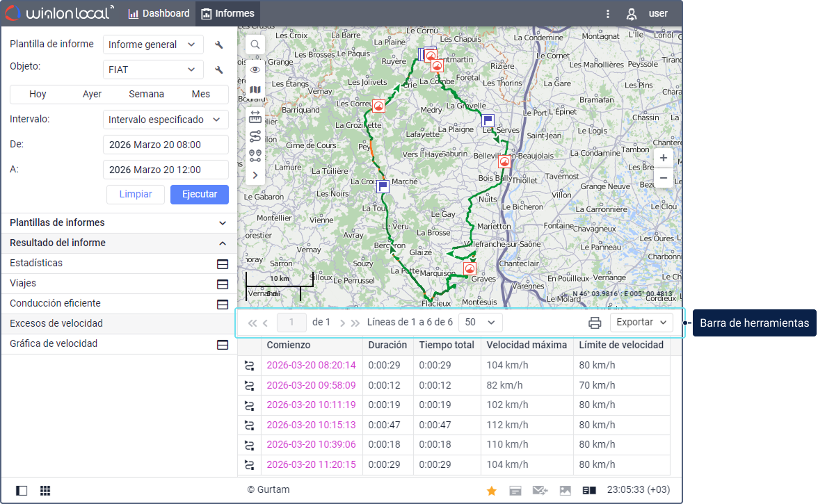This screenshot has width=818, height=504.
Task: Open the Exportar dropdown
Action: (641, 323)
